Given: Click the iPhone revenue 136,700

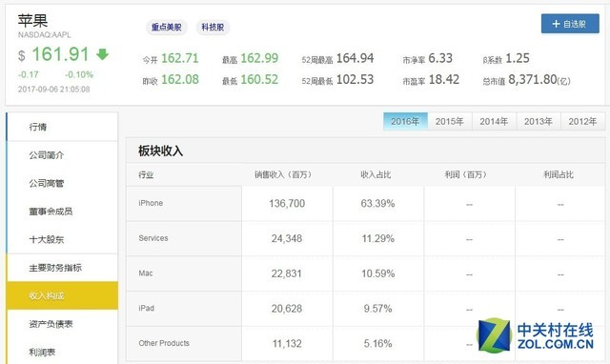Looking at the screenshot, I should pyautogui.click(x=287, y=203).
